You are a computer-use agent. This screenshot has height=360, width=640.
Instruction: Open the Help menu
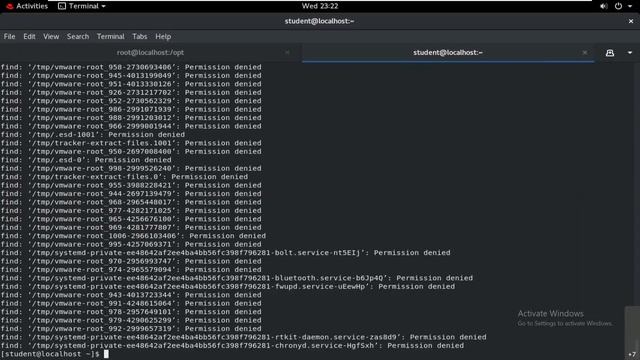[x=163, y=36]
